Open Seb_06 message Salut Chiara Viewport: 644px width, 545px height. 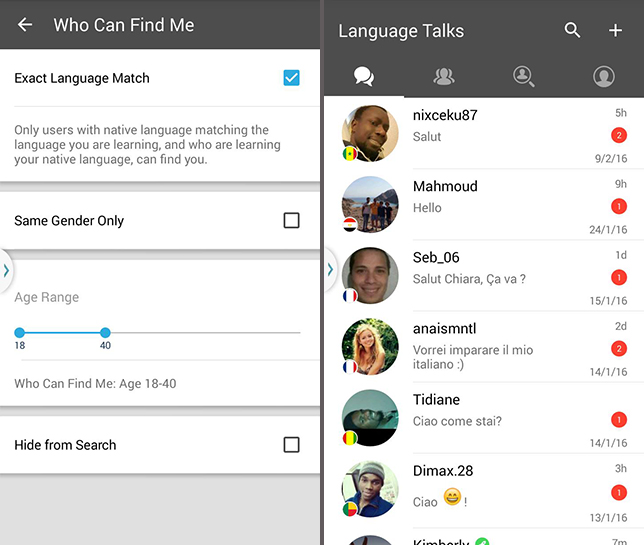click(469, 279)
